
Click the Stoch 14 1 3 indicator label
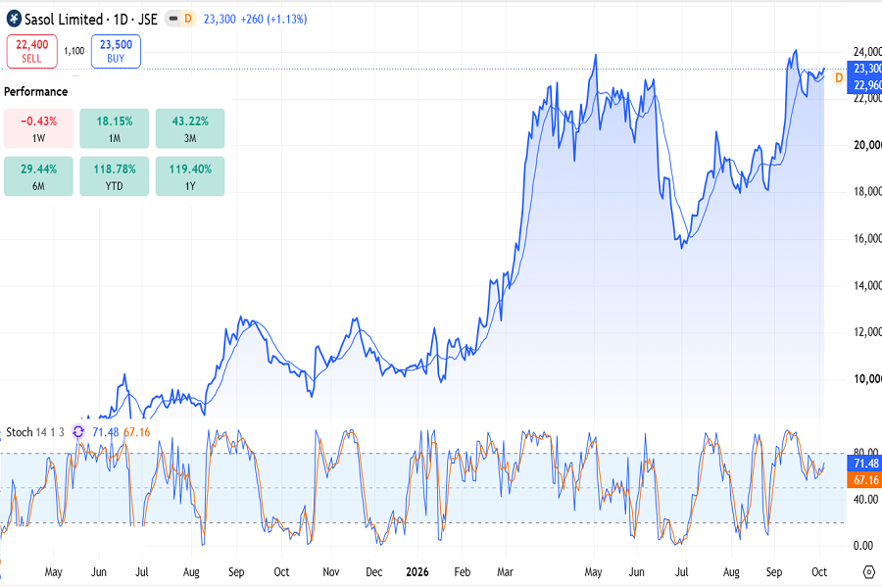click(35, 432)
